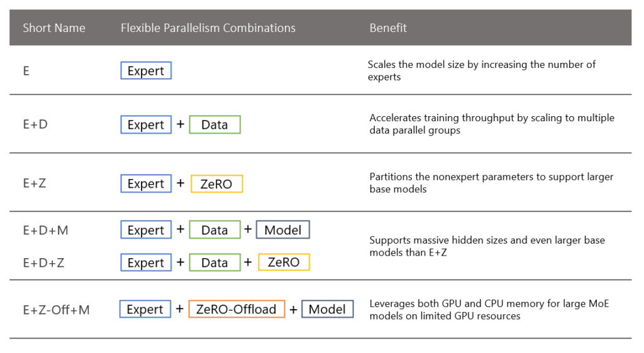Click the E+Z short name label
Screen dimensions: 644x353
click(x=35, y=183)
